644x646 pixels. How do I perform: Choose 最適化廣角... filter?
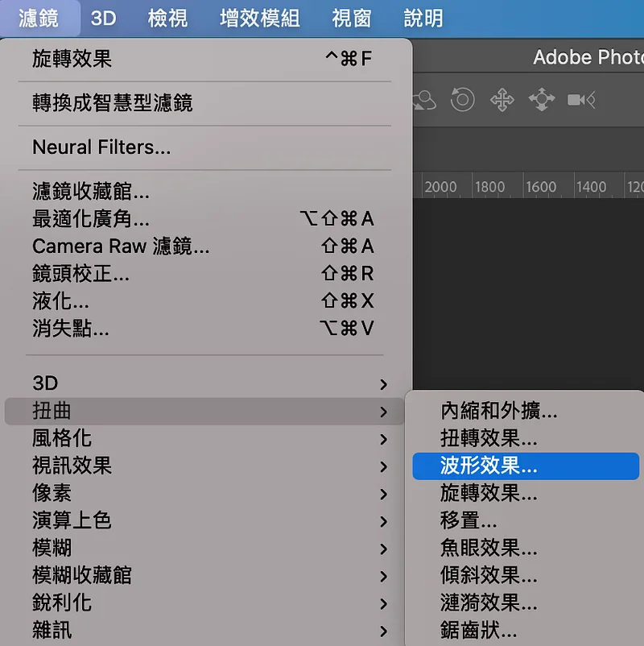(204, 218)
